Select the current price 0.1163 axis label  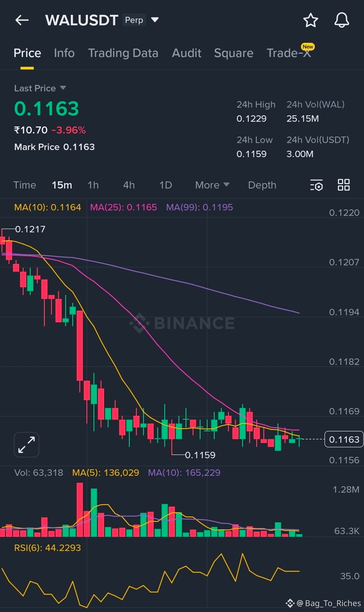click(x=344, y=439)
